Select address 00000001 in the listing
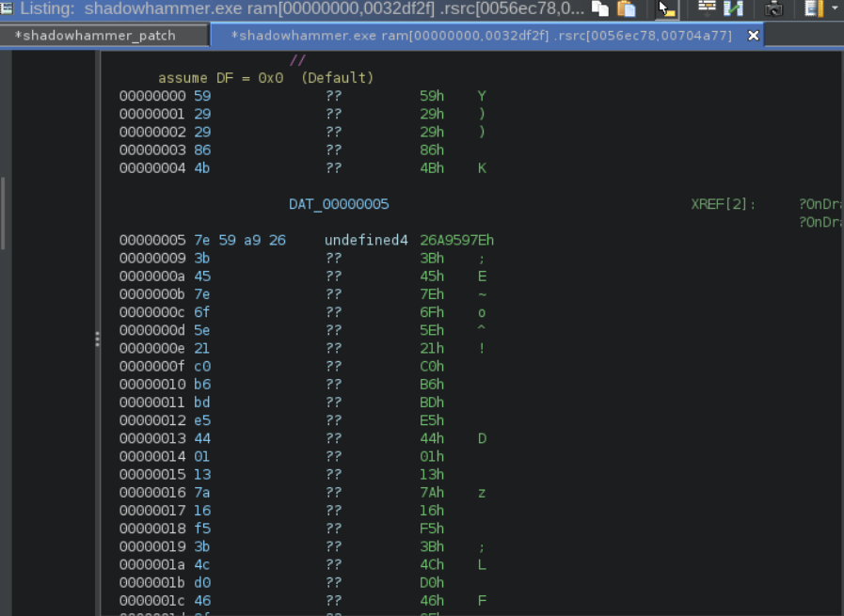This screenshot has height=616, width=844. [152, 114]
